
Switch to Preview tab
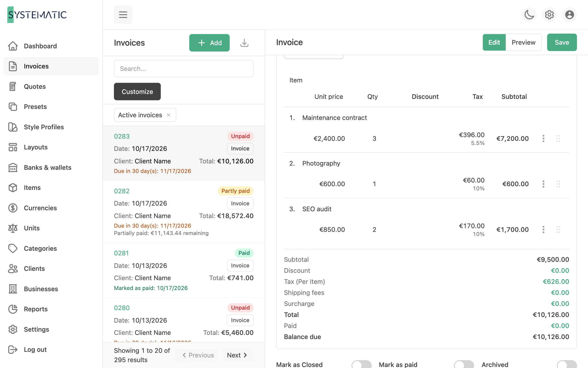click(524, 42)
